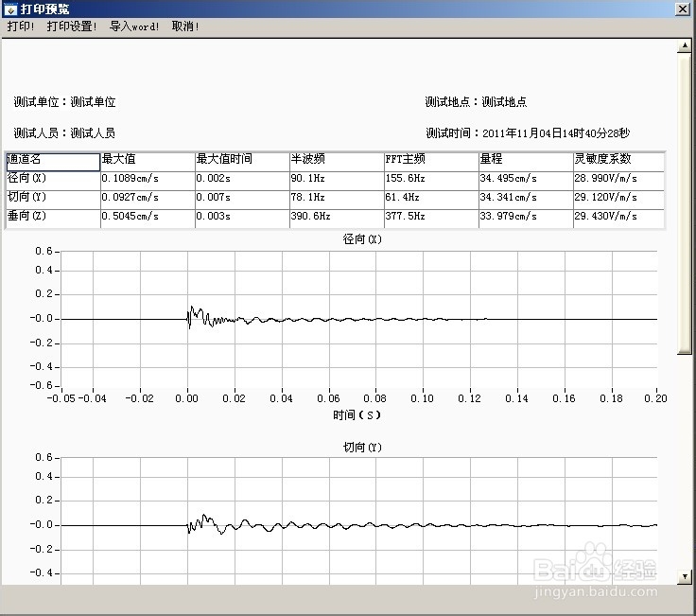Click the 最大值 column header
Viewport: 696px width, 616px height.
pyautogui.click(x=148, y=162)
